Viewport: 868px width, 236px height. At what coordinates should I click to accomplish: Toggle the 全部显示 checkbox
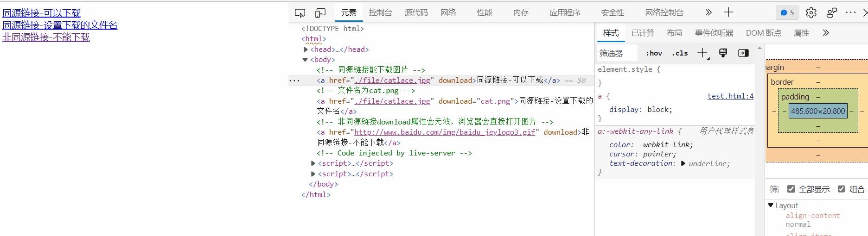791,189
